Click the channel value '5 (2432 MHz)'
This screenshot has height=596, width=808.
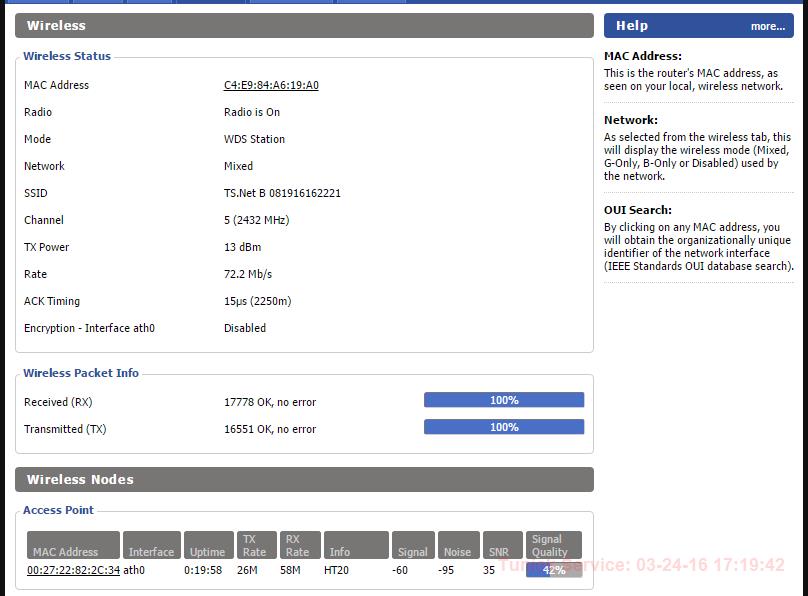(257, 220)
